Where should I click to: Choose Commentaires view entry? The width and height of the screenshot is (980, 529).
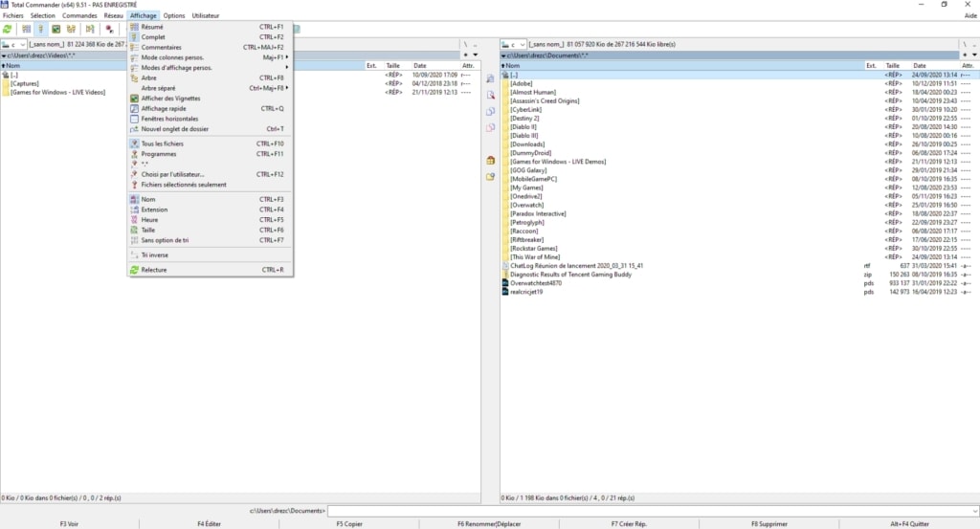[x=210, y=48]
